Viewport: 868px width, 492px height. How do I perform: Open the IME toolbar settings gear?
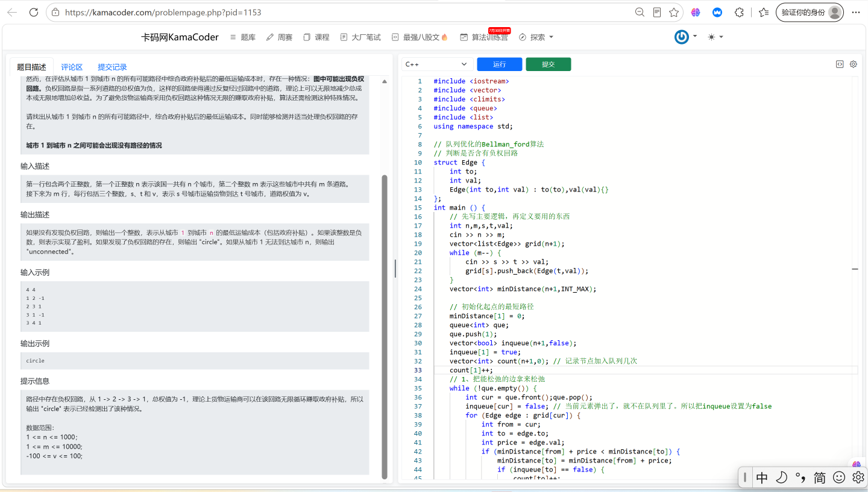(x=858, y=478)
